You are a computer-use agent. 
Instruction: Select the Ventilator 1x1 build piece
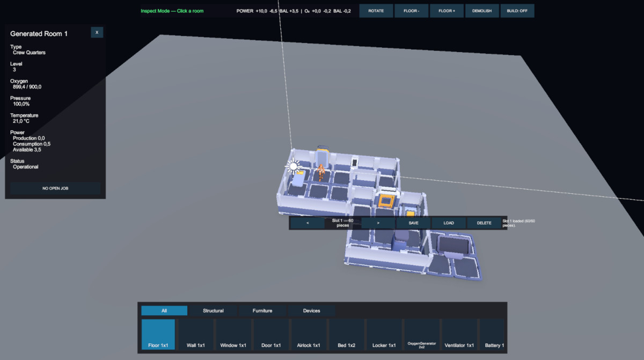pyautogui.click(x=459, y=334)
